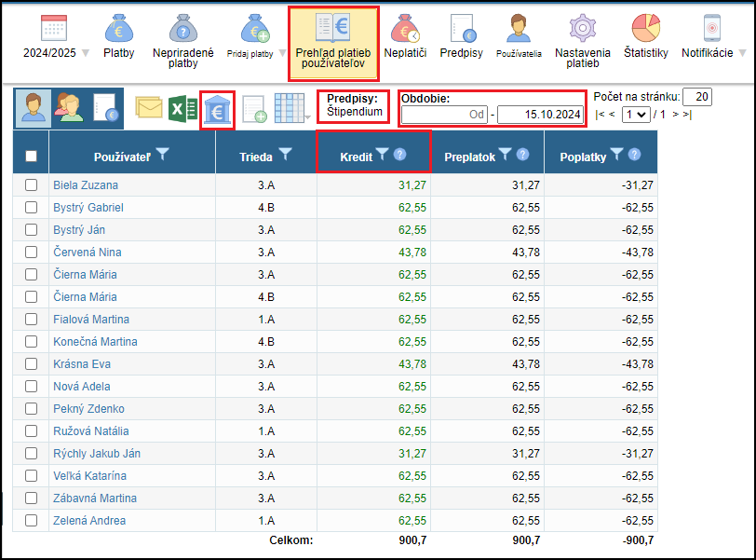756x560 pixels.
Task: Click the add document plus icon
Action: (254, 109)
